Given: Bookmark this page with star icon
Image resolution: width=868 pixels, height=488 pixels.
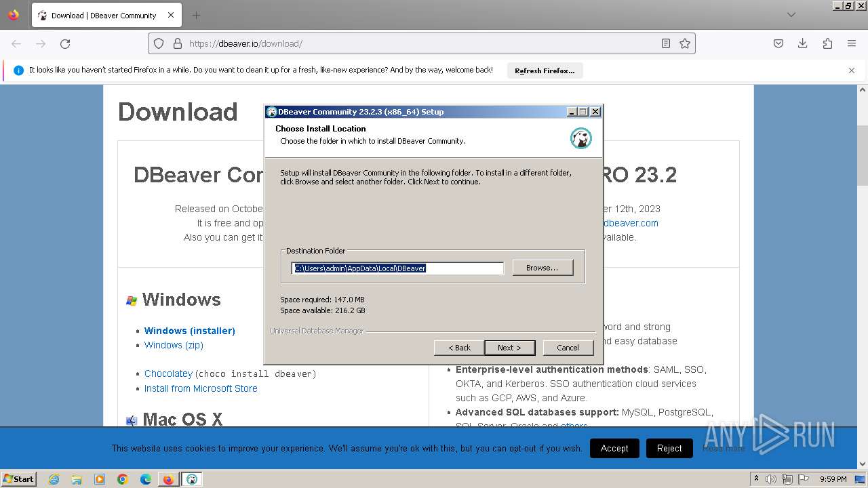Looking at the screenshot, I should (685, 43).
